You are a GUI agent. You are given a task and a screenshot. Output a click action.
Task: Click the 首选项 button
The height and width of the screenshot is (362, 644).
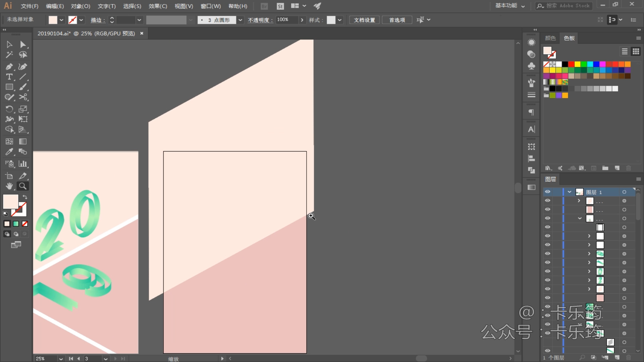[x=397, y=20]
